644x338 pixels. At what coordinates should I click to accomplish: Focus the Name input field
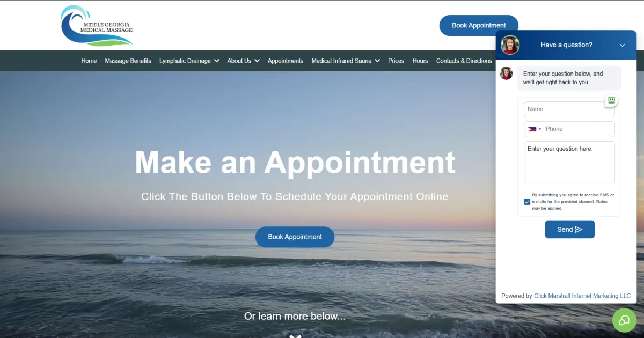569,109
